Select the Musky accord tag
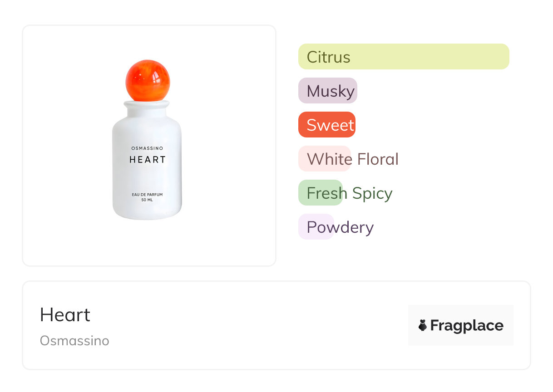The image size is (553, 392). click(328, 91)
